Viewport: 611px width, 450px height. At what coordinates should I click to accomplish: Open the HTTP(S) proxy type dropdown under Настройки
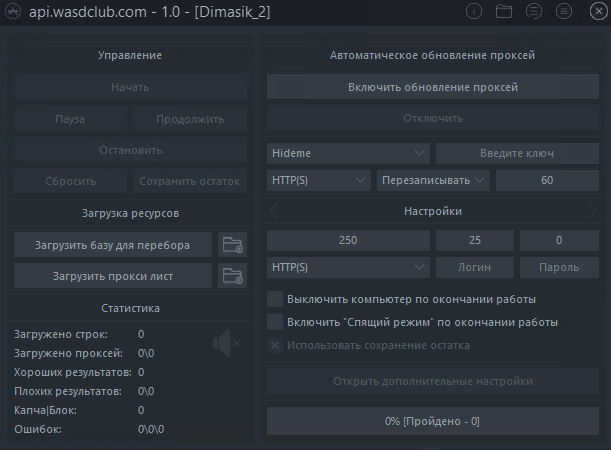(x=348, y=267)
